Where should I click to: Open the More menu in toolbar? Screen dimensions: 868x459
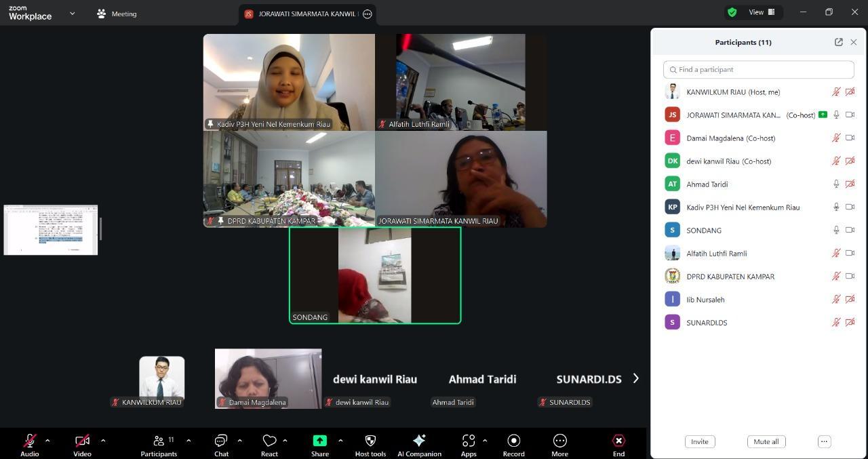pos(559,441)
